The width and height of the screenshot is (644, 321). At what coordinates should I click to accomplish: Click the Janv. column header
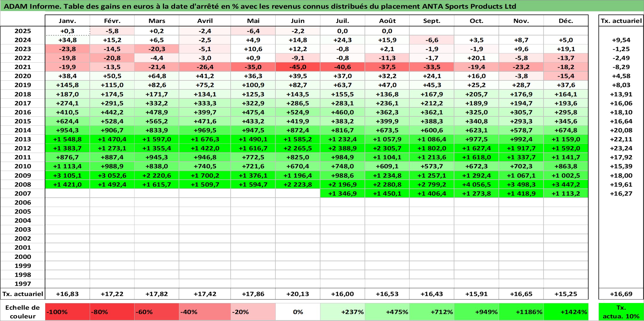coord(67,21)
